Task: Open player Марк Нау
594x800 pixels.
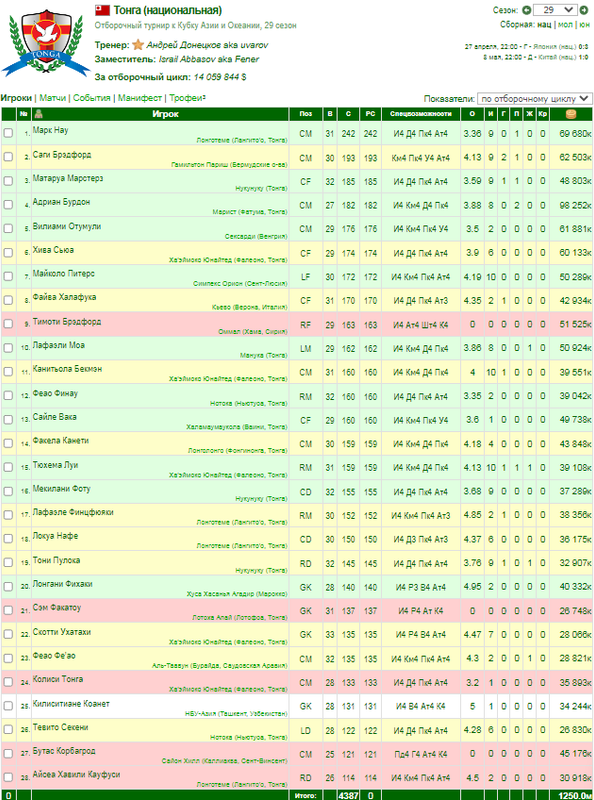Action: pos(51,130)
